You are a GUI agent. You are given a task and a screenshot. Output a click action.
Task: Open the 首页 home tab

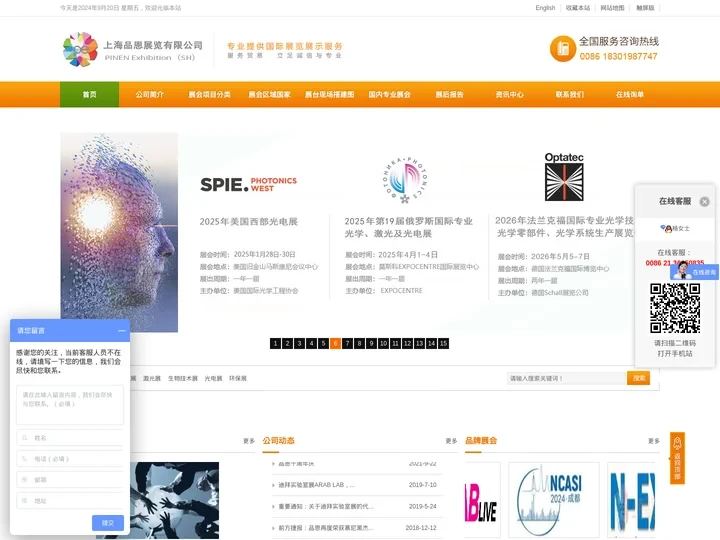coord(90,95)
